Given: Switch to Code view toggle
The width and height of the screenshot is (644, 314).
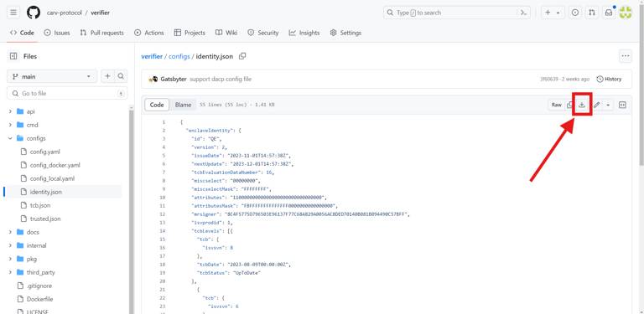Looking at the screenshot, I should (157, 105).
